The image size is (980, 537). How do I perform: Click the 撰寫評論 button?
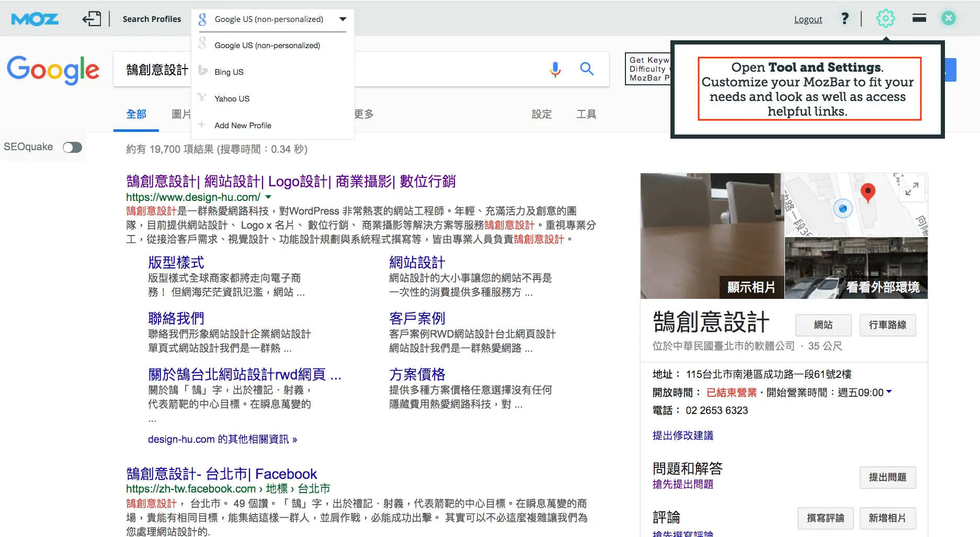point(825,518)
